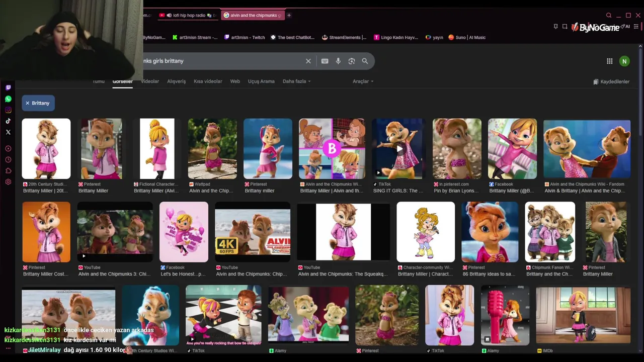Open the Google account avatar N
Screen dimensions: 644x362
point(624,61)
